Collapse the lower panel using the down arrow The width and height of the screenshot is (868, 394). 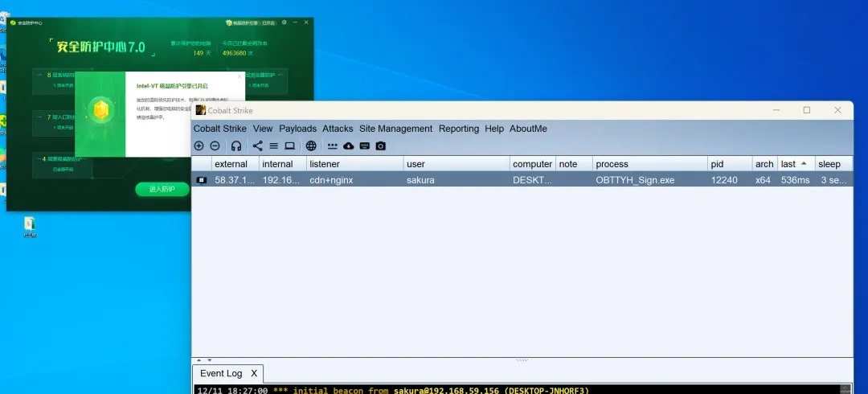tap(209, 360)
